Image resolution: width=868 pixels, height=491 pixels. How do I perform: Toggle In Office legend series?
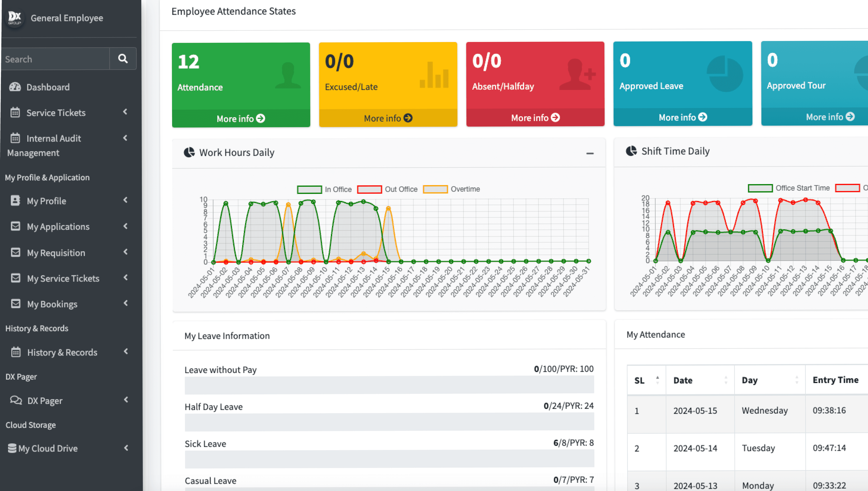309,190
